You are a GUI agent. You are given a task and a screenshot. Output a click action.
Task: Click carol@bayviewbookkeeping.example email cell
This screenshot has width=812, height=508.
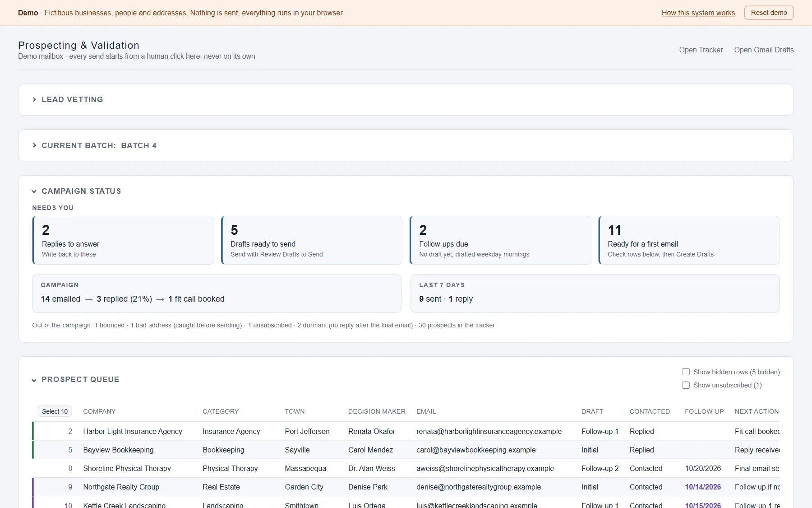pos(476,450)
